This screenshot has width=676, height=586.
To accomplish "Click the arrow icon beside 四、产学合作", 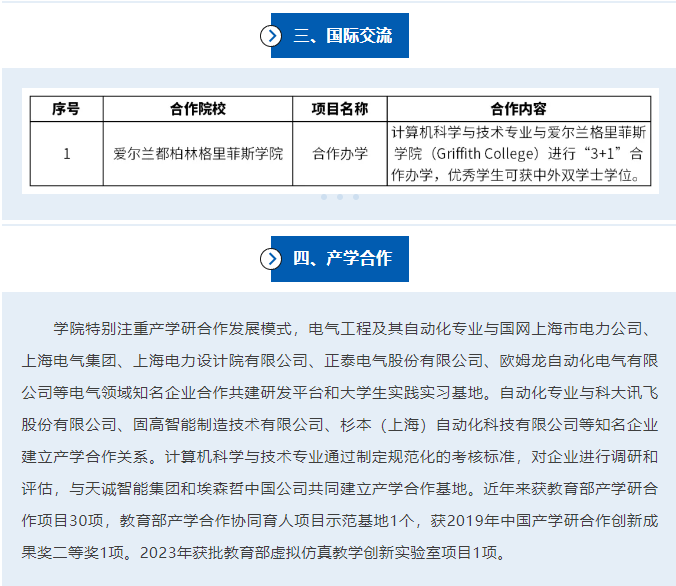I will (x=271, y=259).
